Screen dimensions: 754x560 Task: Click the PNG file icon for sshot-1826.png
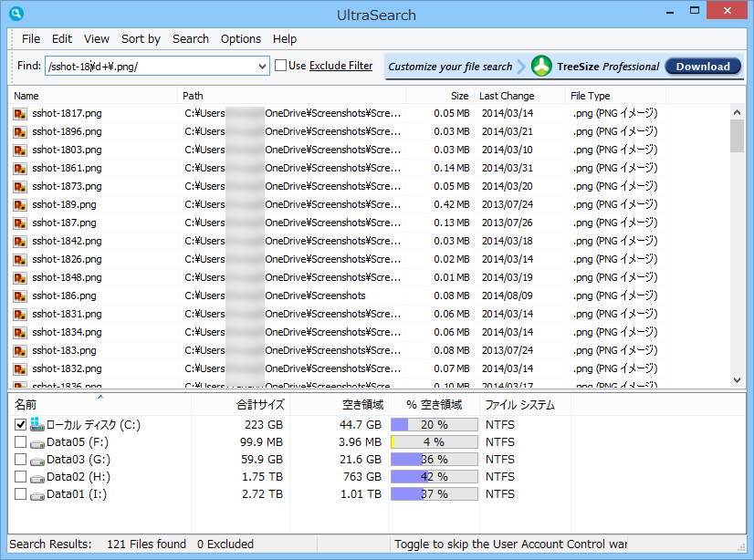tap(20, 259)
